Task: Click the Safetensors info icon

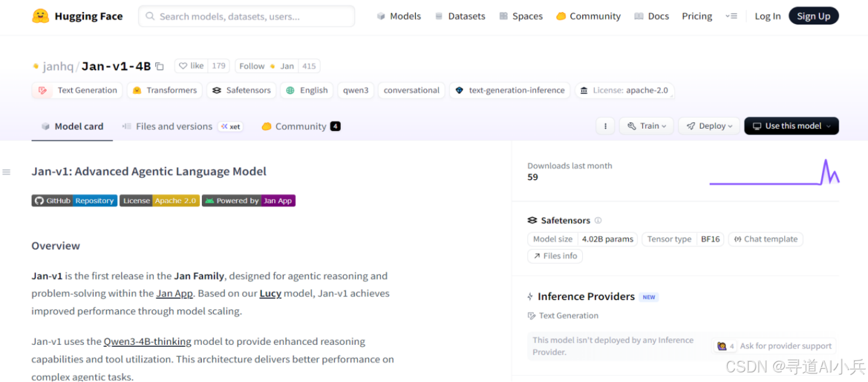Action: point(598,220)
